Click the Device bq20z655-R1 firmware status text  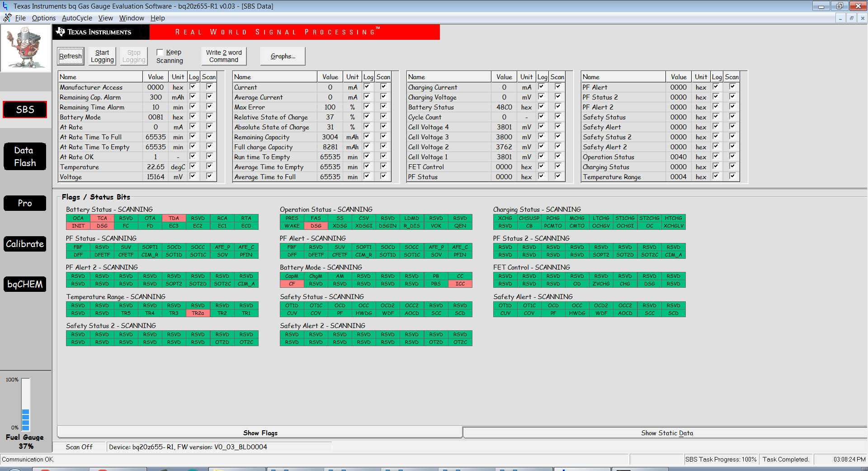point(188,447)
